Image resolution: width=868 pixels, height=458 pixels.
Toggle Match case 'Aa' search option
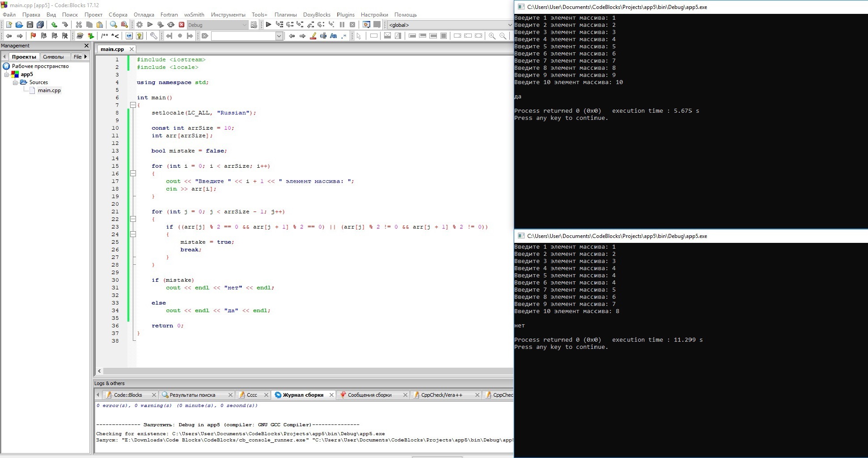[333, 36]
